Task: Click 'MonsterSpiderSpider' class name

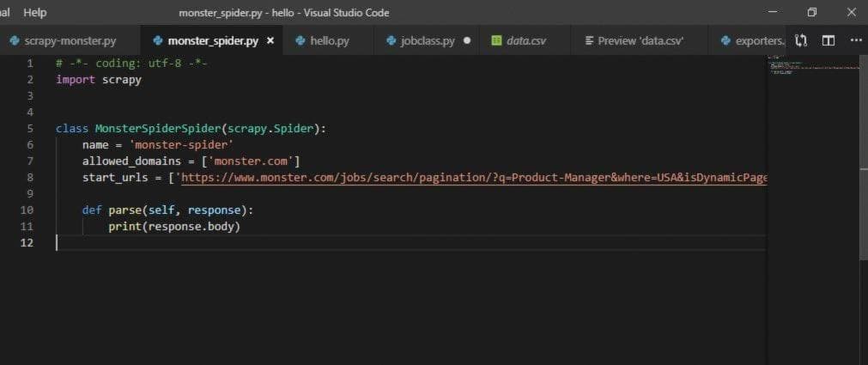Action: [158, 129]
